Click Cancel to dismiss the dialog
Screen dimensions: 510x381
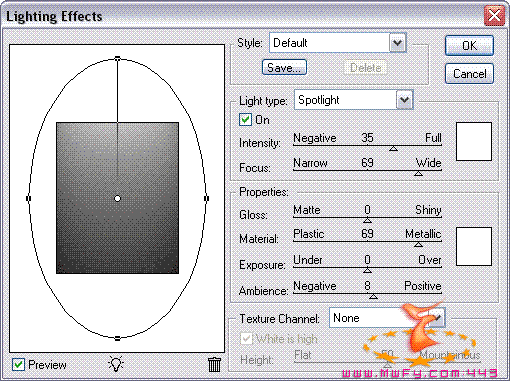coord(469,73)
